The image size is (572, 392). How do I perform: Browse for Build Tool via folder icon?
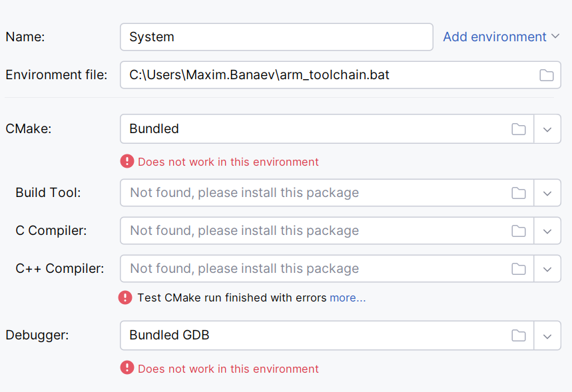pos(519,193)
